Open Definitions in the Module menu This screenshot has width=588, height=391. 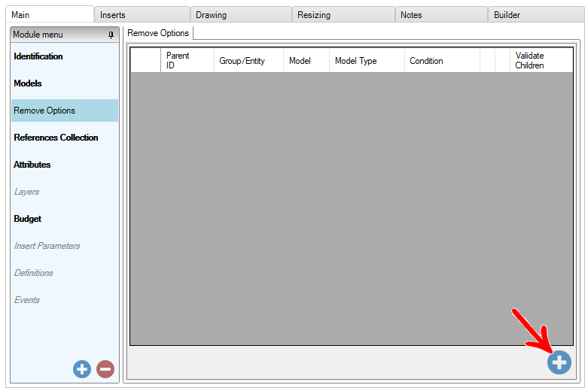65,273
